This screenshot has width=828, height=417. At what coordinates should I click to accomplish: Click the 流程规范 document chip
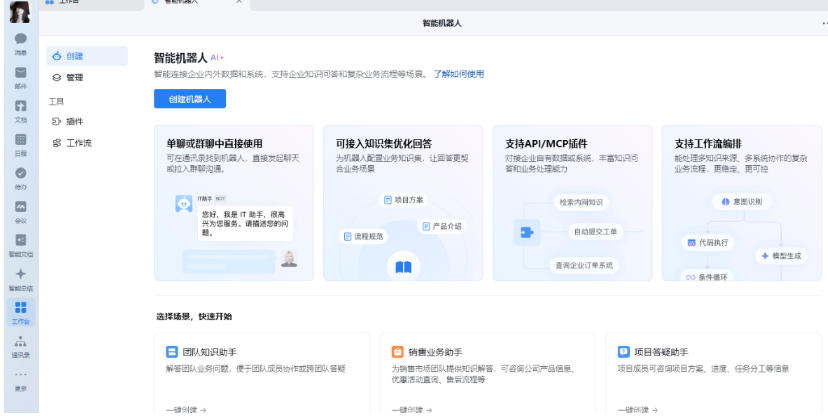[x=363, y=236]
